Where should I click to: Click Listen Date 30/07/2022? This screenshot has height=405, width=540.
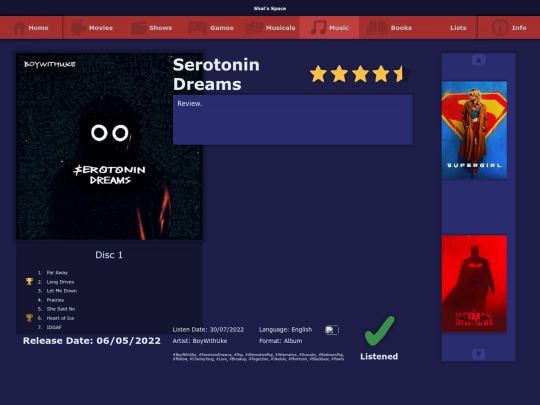point(208,330)
